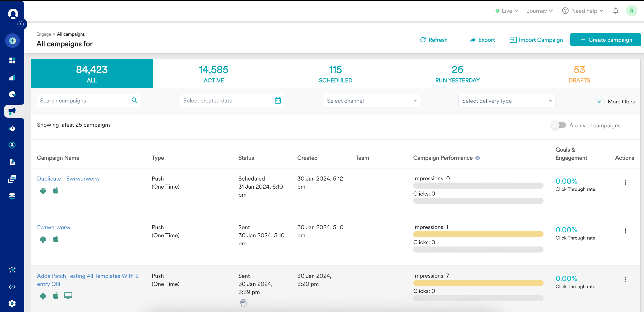Image resolution: width=644 pixels, height=312 pixels.
Task: Click the Create campaign button
Action: coord(605,40)
